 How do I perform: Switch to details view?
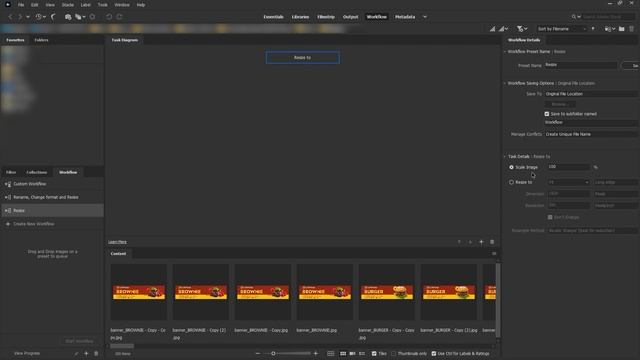click(352, 353)
